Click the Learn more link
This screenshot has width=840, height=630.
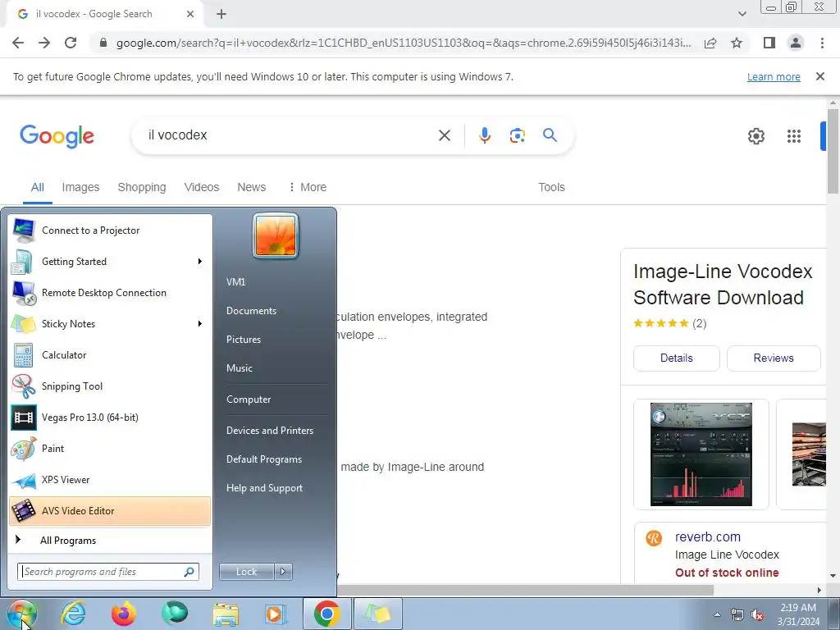(774, 76)
